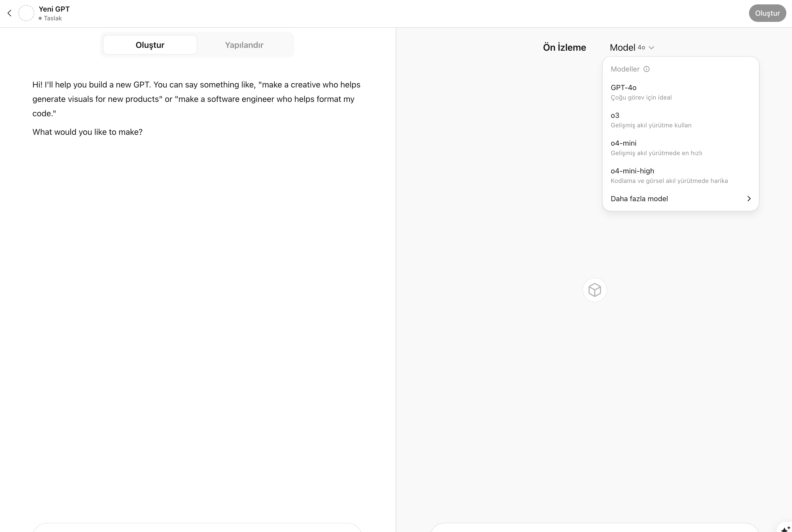792x532 pixels.
Task: Expand the Daha fazla model submenu
Action: [680, 199]
